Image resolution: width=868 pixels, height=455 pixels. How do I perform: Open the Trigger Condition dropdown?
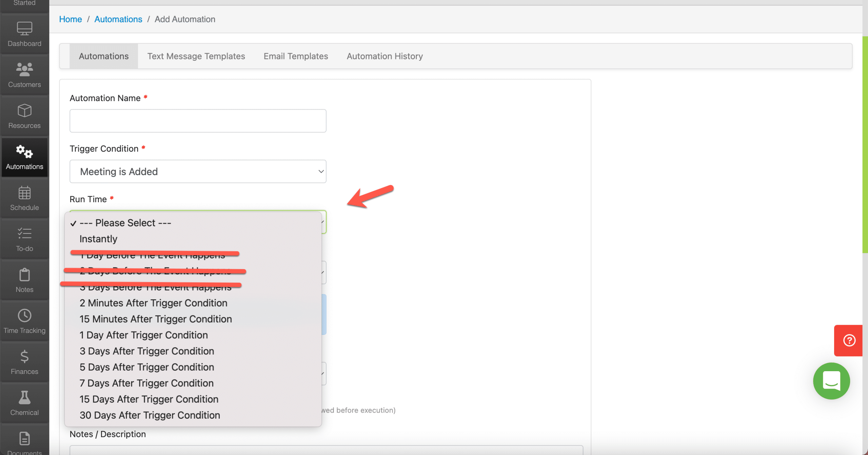(x=198, y=171)
